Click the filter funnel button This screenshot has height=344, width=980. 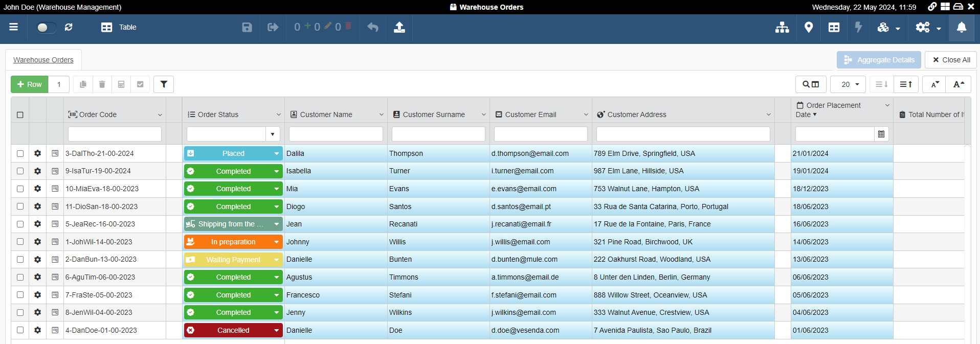tap(164, 84)
